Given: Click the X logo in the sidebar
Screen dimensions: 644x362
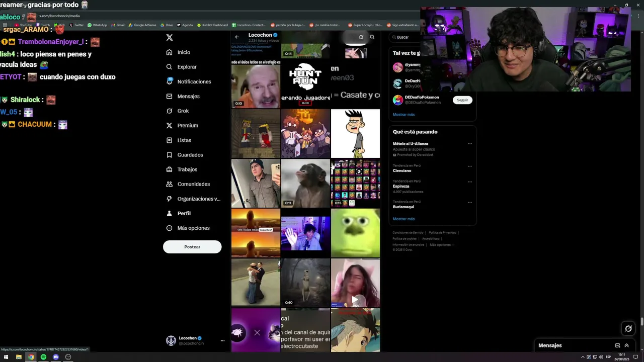Looking at the screenshot, I should pyautogui.click(x=170, y=38).
